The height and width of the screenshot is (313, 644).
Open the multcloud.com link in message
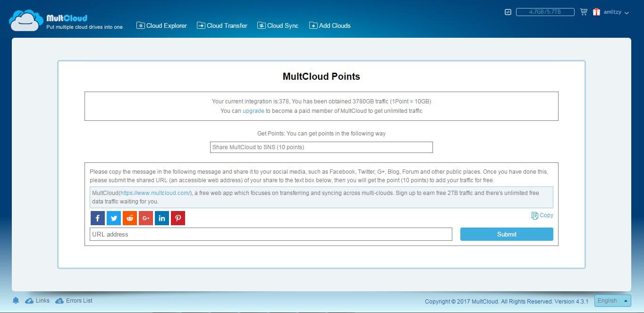(x=156, y=193)
